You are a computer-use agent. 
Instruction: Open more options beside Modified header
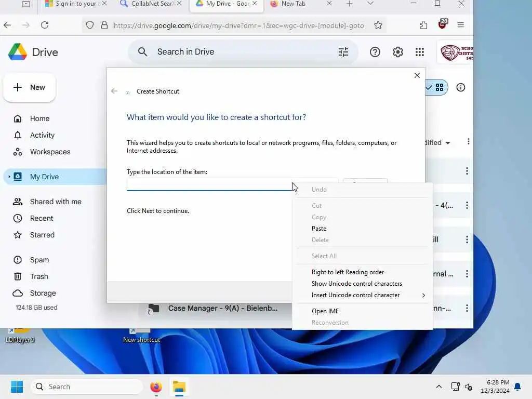click(468, 142)
